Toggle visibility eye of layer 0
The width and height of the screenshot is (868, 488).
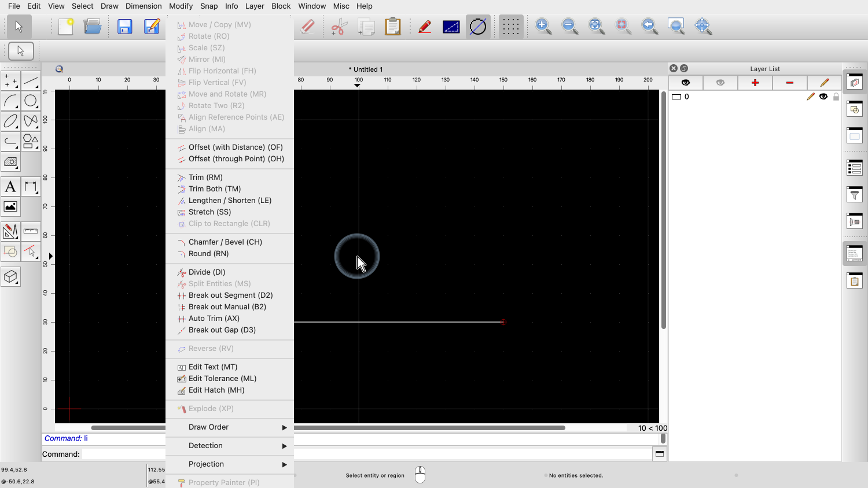click(823, 97)
